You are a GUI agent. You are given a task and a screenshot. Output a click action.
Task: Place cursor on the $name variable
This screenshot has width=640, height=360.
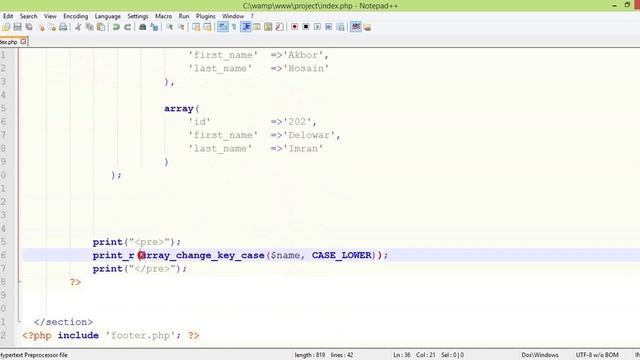click(285, 256)
